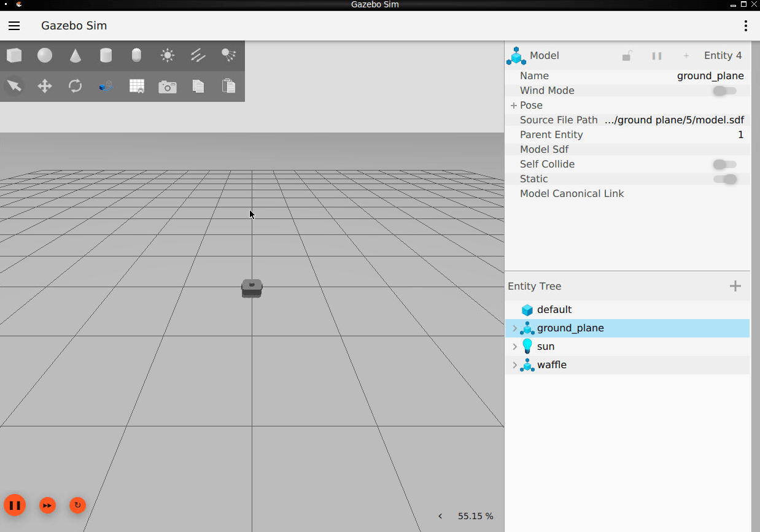Toggle Self Collide for the model

tap(724, 164)
